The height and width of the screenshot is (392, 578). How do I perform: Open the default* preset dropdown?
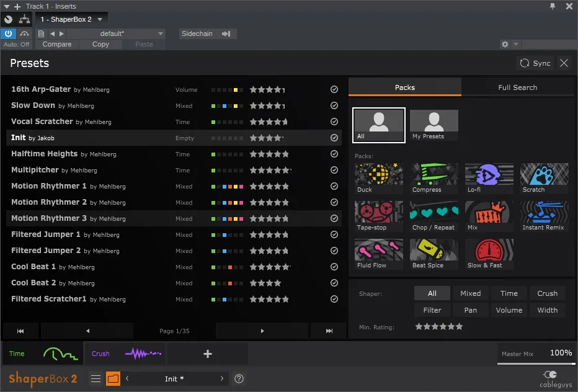click(116, 33)
